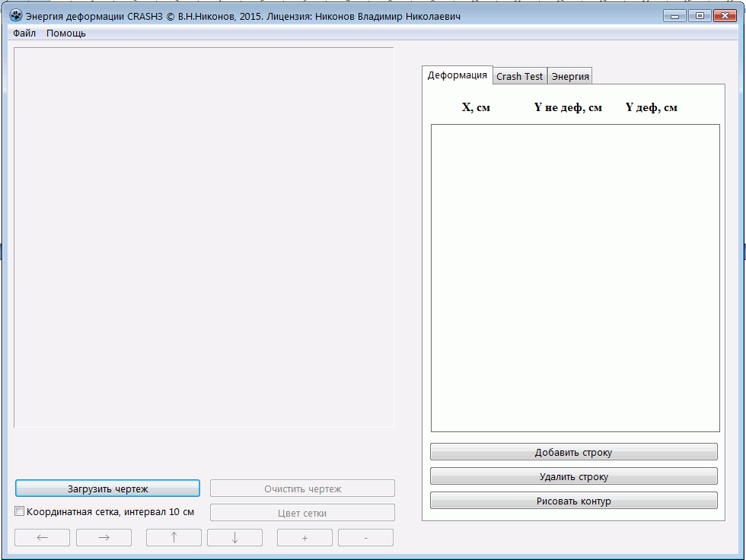Switch to the Энергия tab

pos(570,76)
